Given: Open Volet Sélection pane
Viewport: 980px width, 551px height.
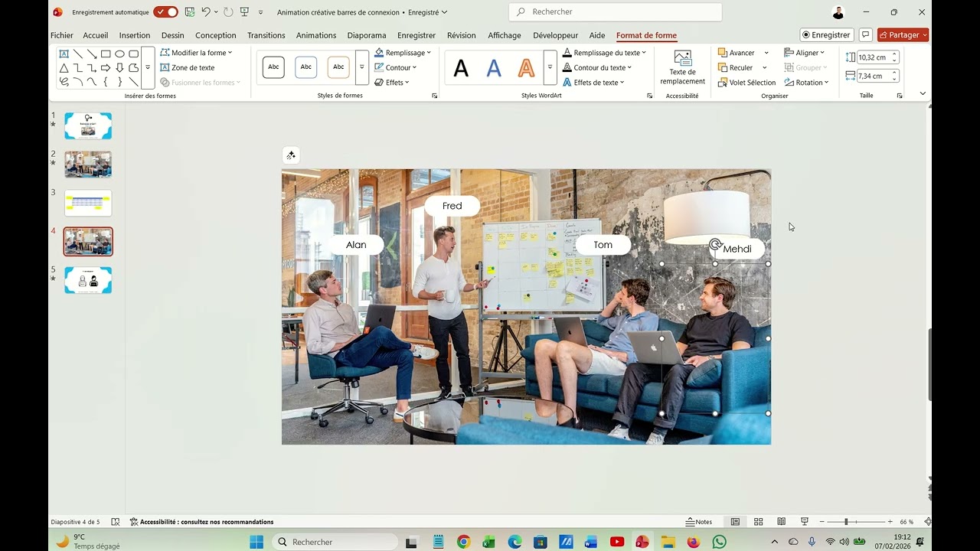Looking at the screenshot, I should pos(746,83).
